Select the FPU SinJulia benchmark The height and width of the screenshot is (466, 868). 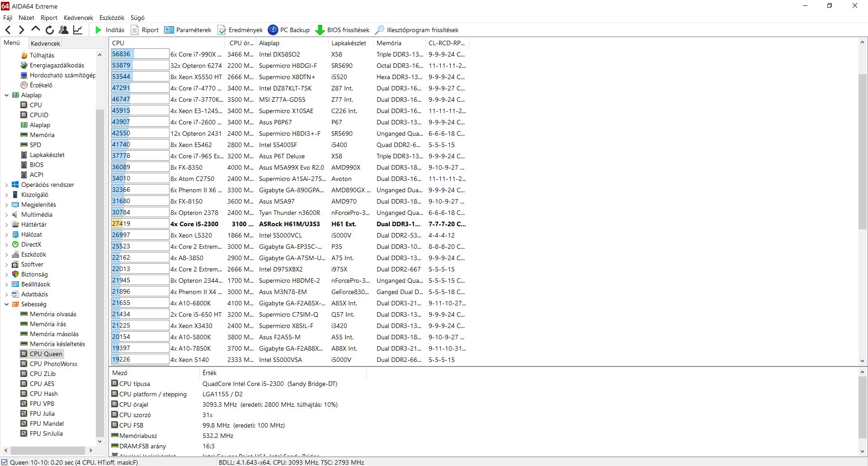tap(42, 433)
